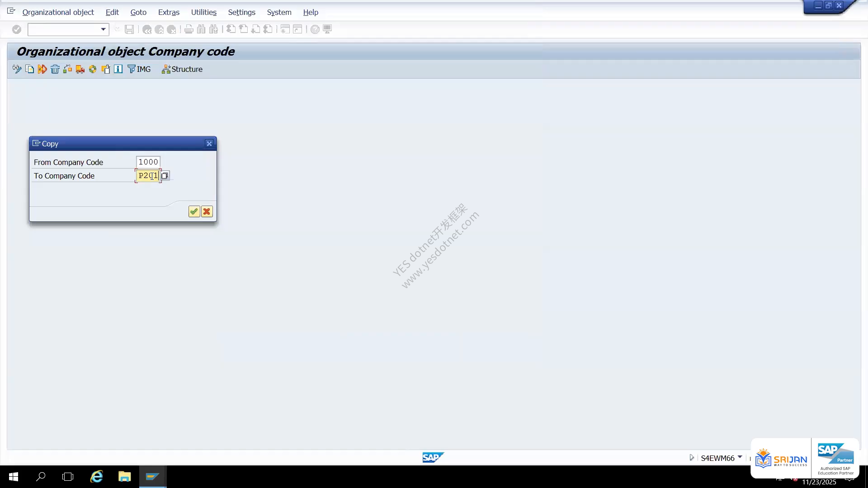Expand the S4EWM66 system info dropdown
The height and width of the screenshot is (488, 868).
click(x=740, y=457)
